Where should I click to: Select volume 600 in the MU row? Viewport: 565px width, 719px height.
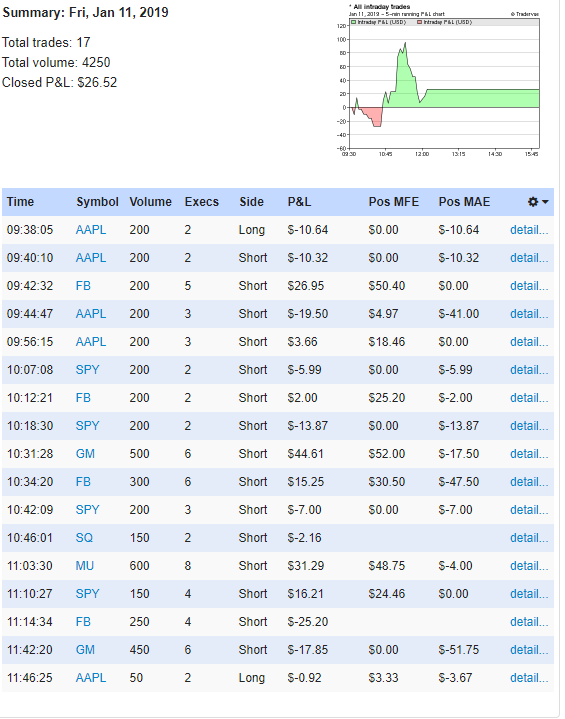point(139,565)
